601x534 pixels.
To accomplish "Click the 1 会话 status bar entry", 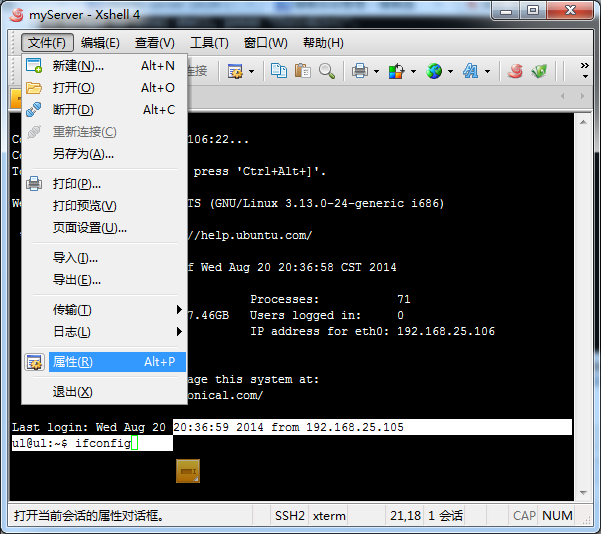I will click(x=445, y=516).
